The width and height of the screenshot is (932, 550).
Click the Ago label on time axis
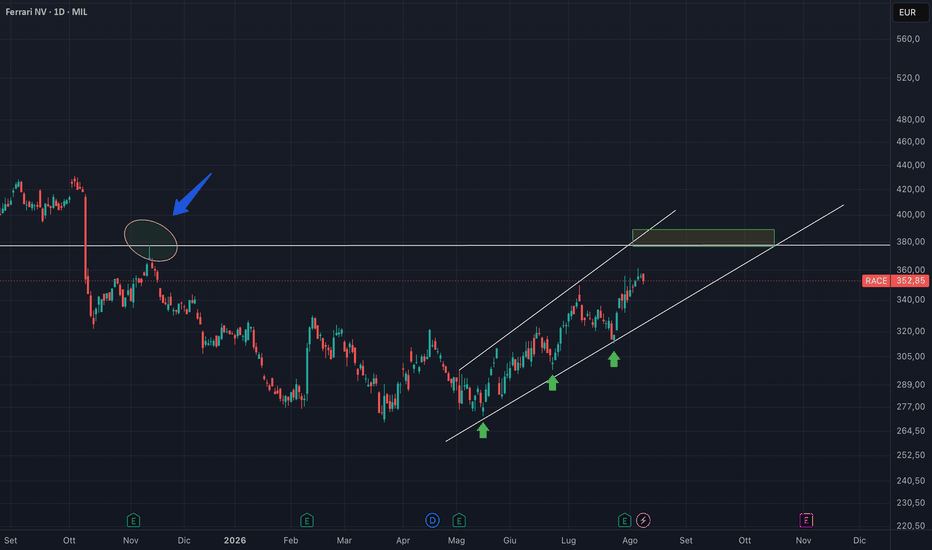coord(630,540)
